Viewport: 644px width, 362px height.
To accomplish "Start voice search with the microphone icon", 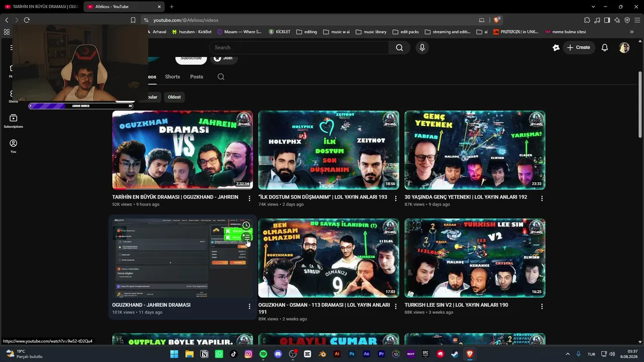I will coord(422,48).
